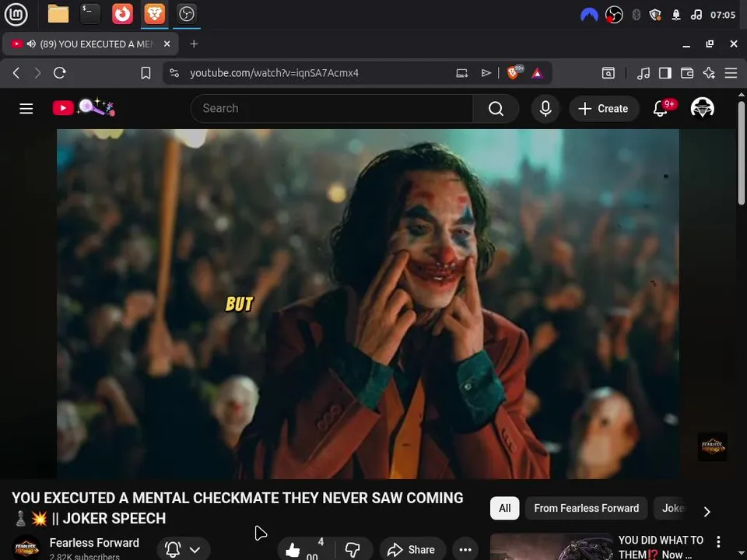747x560 pixels.
Task: Click the 07:05 clock
Action: click(x=723, y=15)
